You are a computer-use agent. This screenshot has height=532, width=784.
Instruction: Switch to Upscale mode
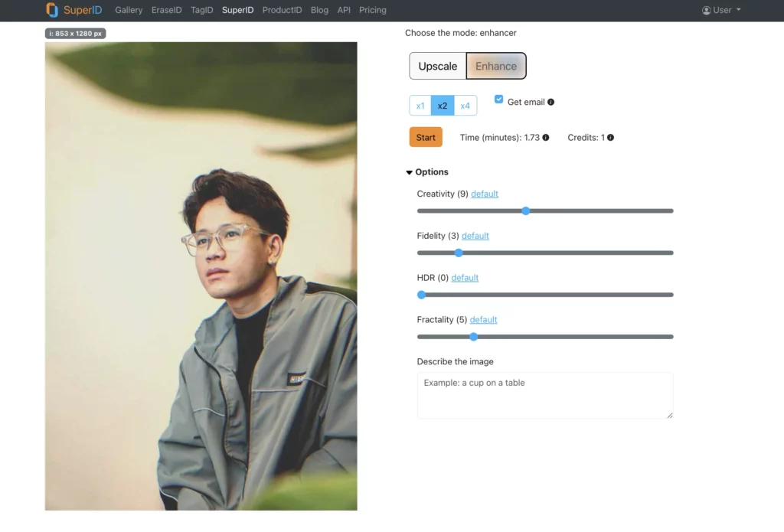point(438,66)
